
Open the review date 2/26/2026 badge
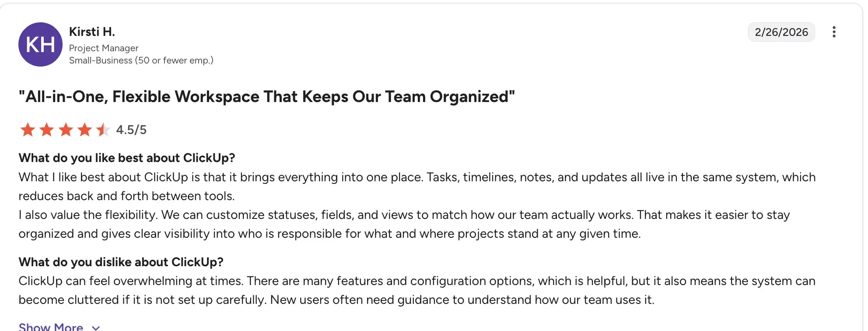(781, 32)
